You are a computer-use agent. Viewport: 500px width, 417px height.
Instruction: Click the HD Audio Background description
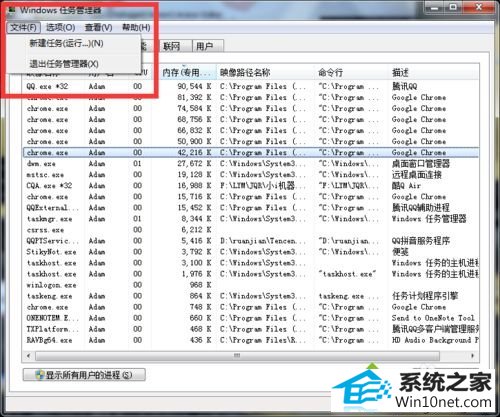[x=435, y=340]
